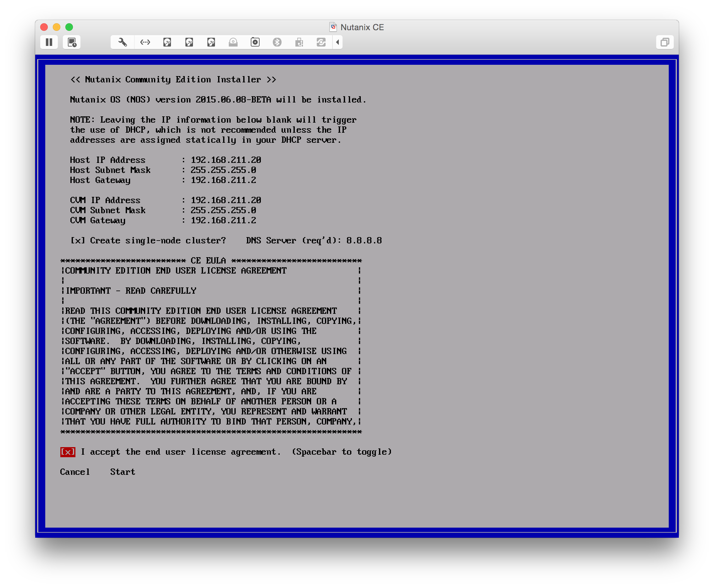The width and height of the screenshot is (714, 588).
Task: Select the Start option
Action: point(123,472)
